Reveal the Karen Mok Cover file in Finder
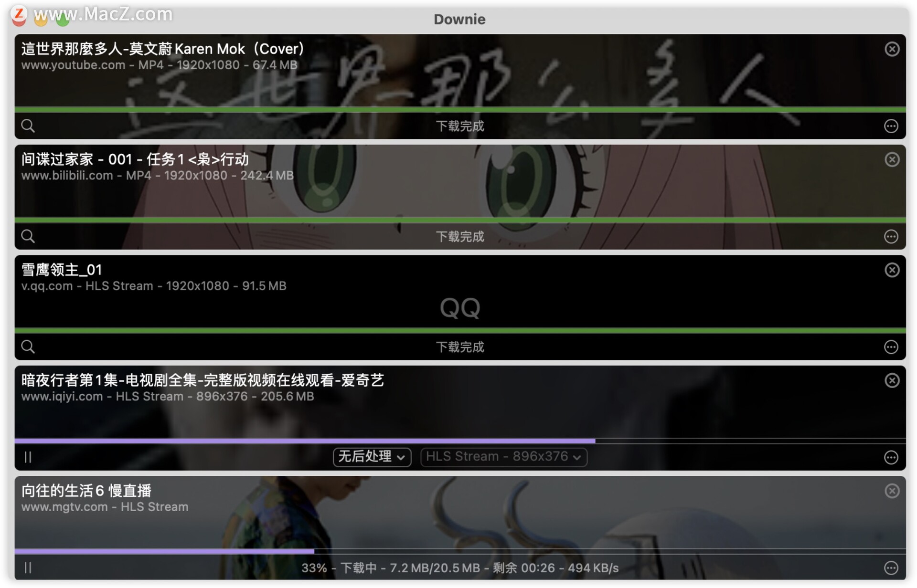 pos(28,126)
